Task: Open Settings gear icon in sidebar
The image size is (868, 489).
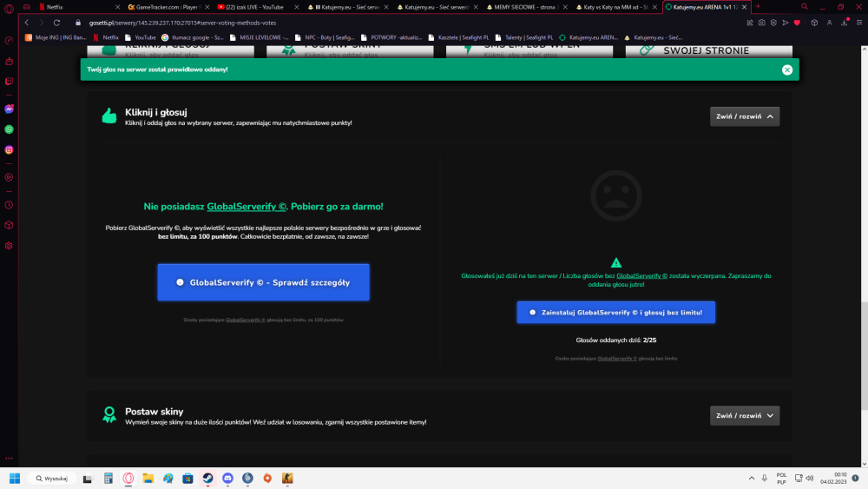Action: tap(9, 246)
